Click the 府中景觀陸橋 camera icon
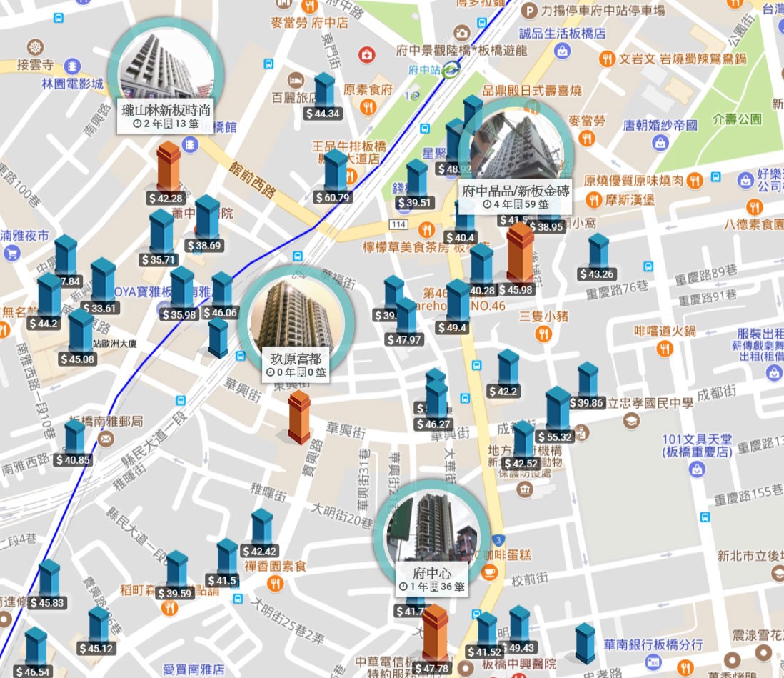 click(x=461, y=33)
